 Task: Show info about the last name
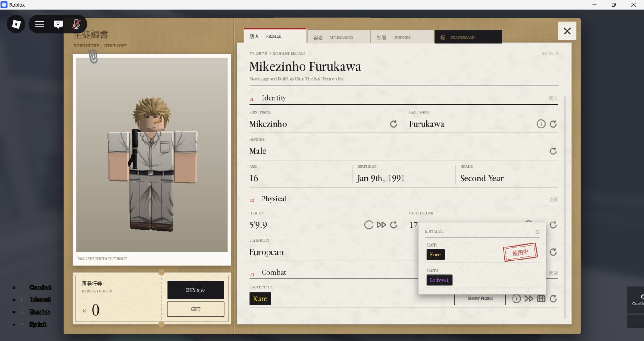[x=541, y=124]
